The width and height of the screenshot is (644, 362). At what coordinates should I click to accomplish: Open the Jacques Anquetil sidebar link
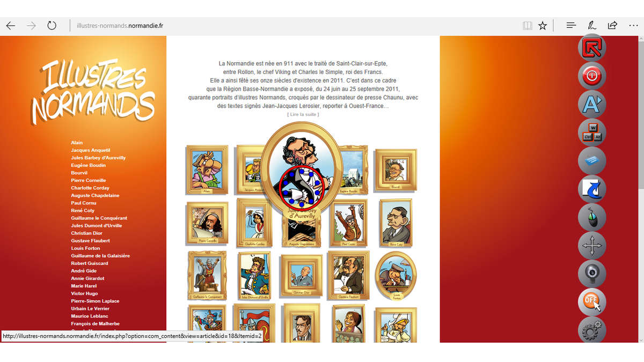click(90, 150)
